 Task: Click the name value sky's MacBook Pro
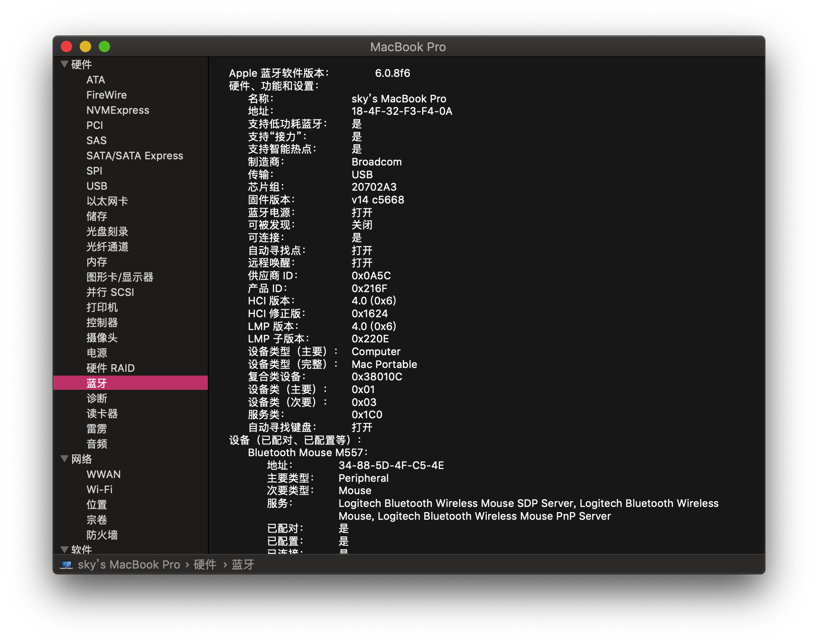click(x=399, y=99)
